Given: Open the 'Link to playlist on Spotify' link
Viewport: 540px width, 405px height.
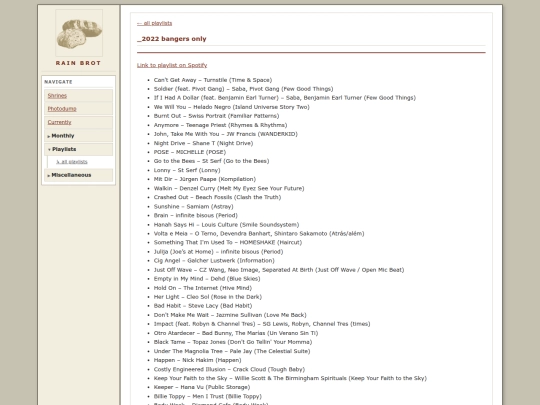Looking at the screenshot, I should (x=172, y=65).
